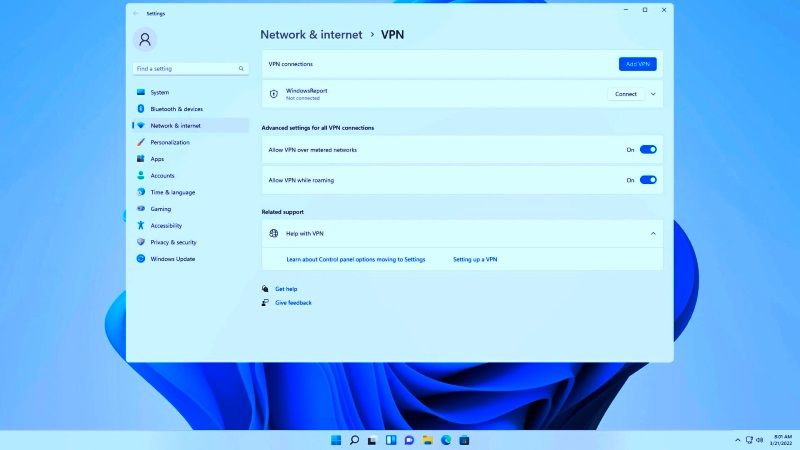Open Accessibility settings in the sidebar
The width and height of the screenshot is (800, 450).
tap(191, 226)
